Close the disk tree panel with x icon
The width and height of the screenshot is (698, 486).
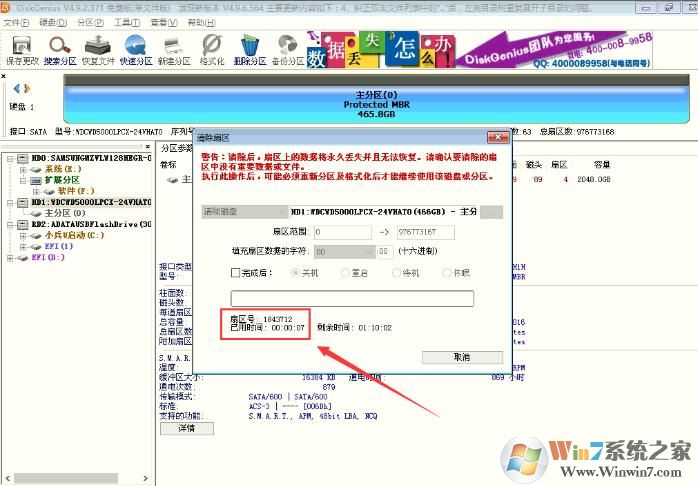tap(148, 146)
